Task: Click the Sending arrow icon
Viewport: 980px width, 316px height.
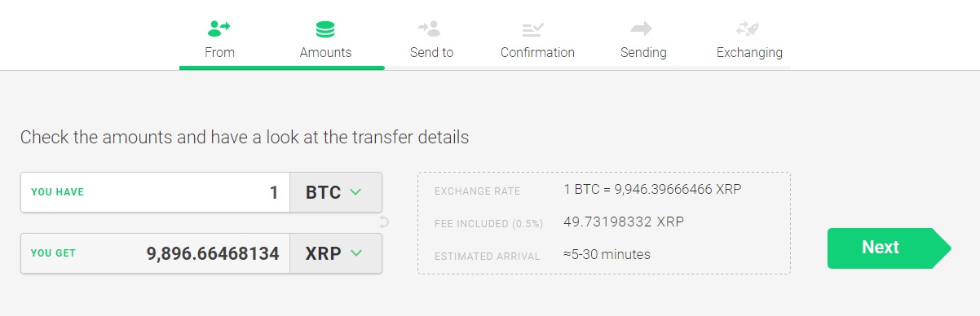Action: coord(642,29)
